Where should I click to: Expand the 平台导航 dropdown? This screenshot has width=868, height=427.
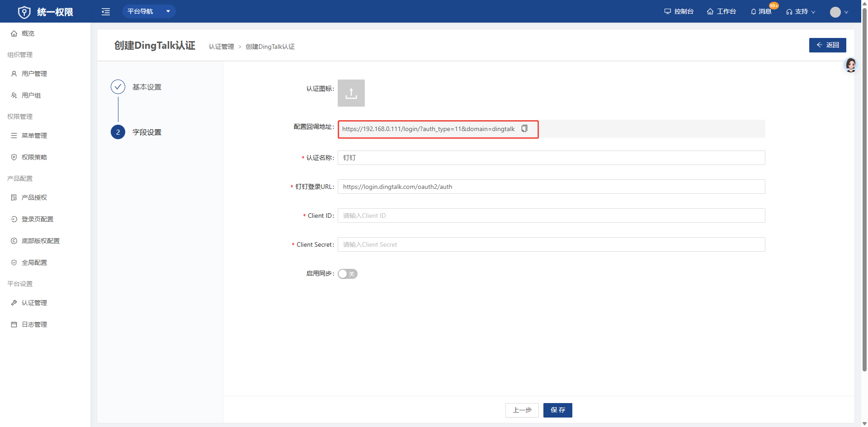[149, 11]
